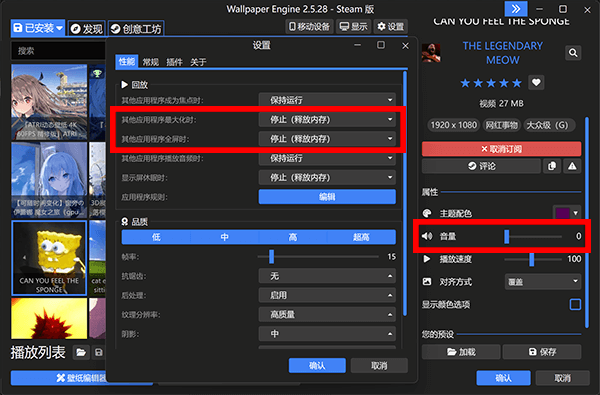The image size is (600, 395).
Task: Click THE LEGENDARY MEOW author link
Action: coord(502,53)
